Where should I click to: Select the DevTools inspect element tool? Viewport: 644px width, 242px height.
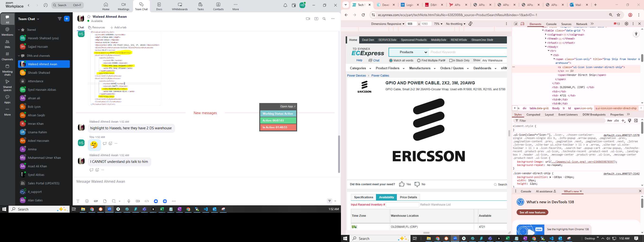click(x=516, y=24)
